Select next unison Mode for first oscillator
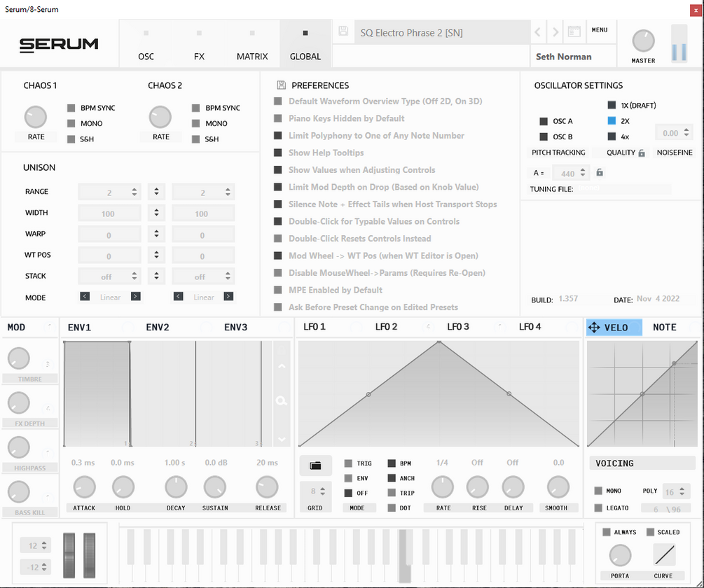Screen dimensions: 704x588 pyautogui.click(x=136, y=297)
